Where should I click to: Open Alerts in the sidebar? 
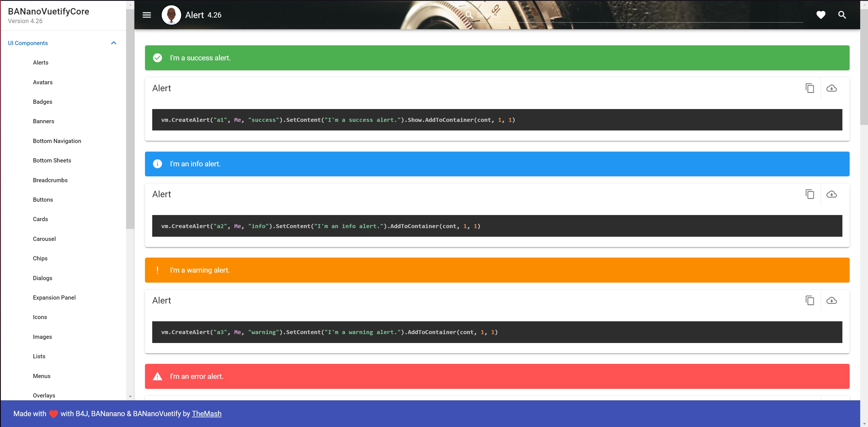[40, 63]
